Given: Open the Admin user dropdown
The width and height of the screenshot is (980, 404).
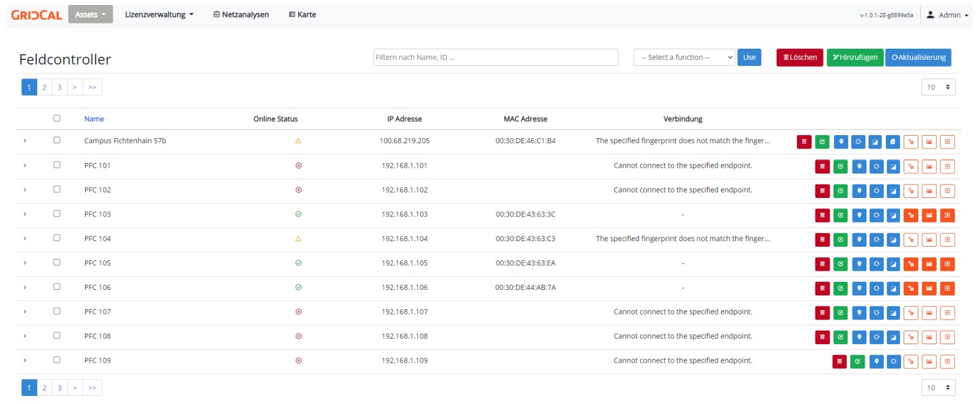Looking at the screenshot, I should pyautogui.click(x=948, y=15).
